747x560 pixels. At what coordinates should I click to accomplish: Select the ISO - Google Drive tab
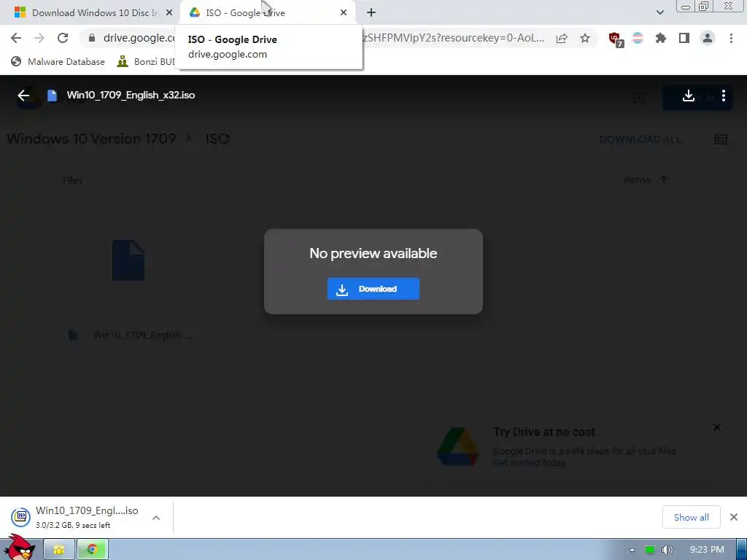click(267, 13)
